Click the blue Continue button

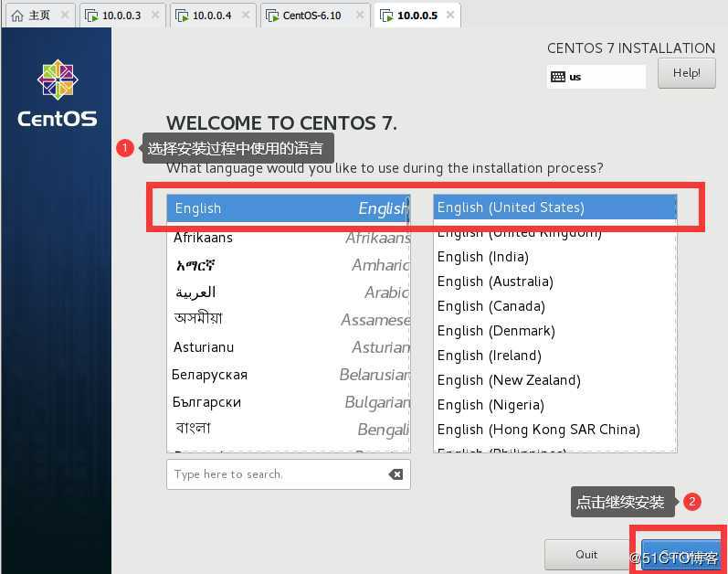click(x=681, y=555)
